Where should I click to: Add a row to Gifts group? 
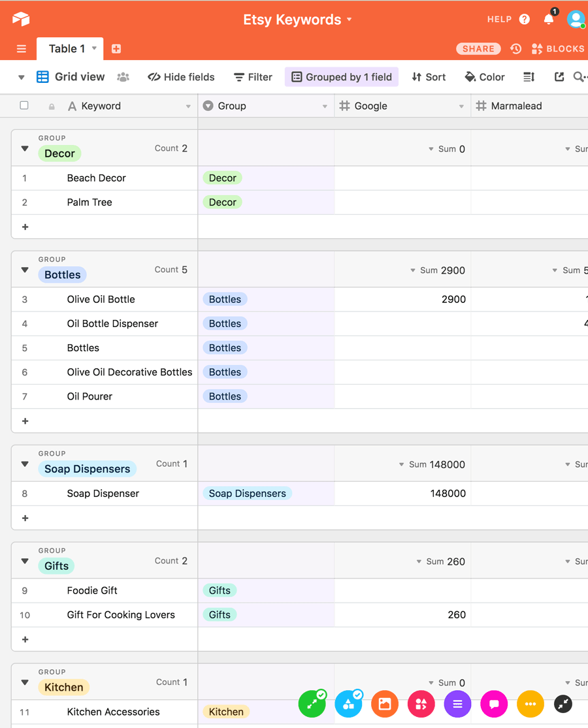[x=25, y=639]
